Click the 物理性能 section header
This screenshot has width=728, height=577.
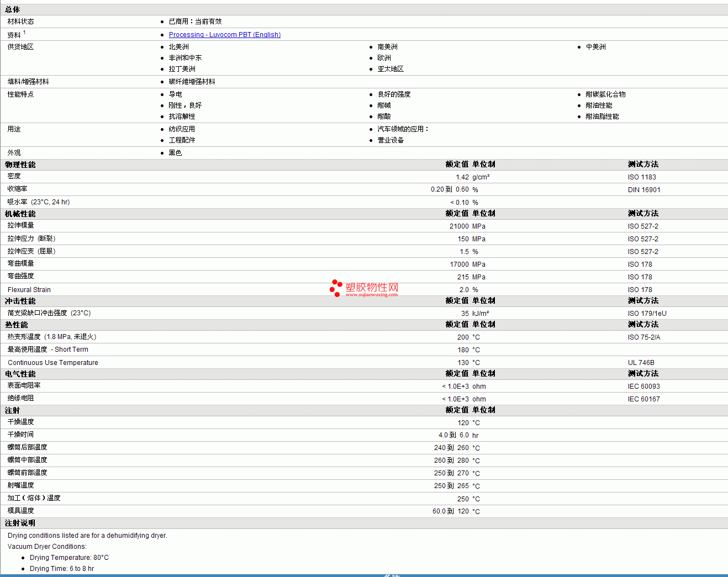pyautogui.click(x=20, y=165)
